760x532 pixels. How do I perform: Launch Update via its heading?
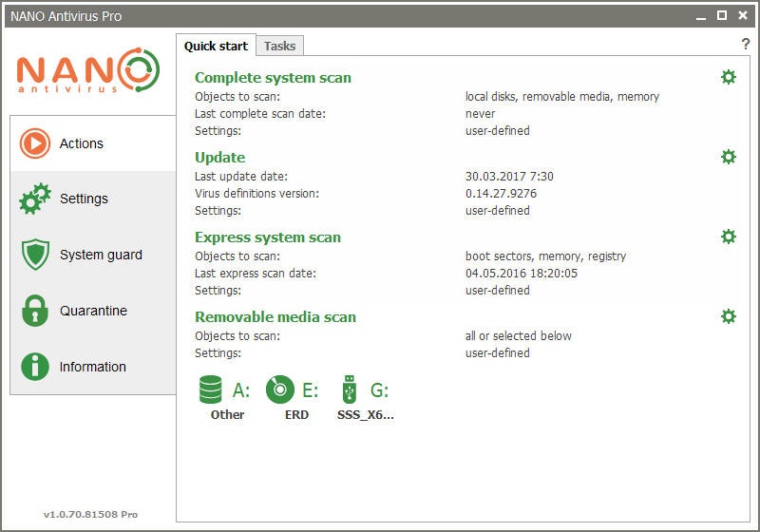pyautogui.click(x=220, y=158)
